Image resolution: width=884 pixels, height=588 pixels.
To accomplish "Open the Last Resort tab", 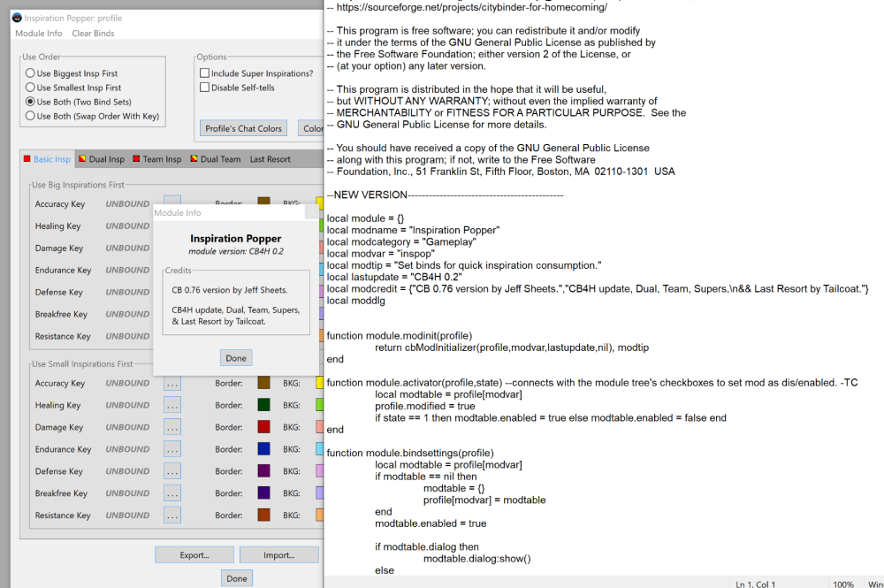I will [270, 159].
